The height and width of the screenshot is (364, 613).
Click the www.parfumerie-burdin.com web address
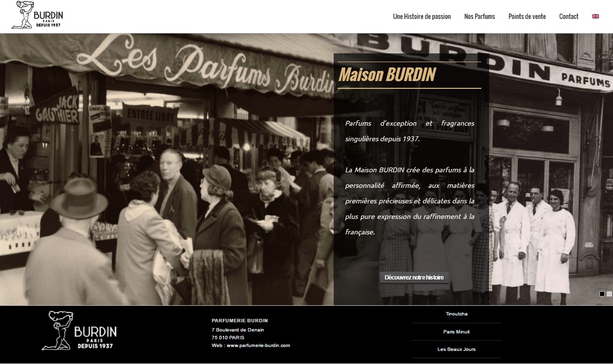(258, 346)
